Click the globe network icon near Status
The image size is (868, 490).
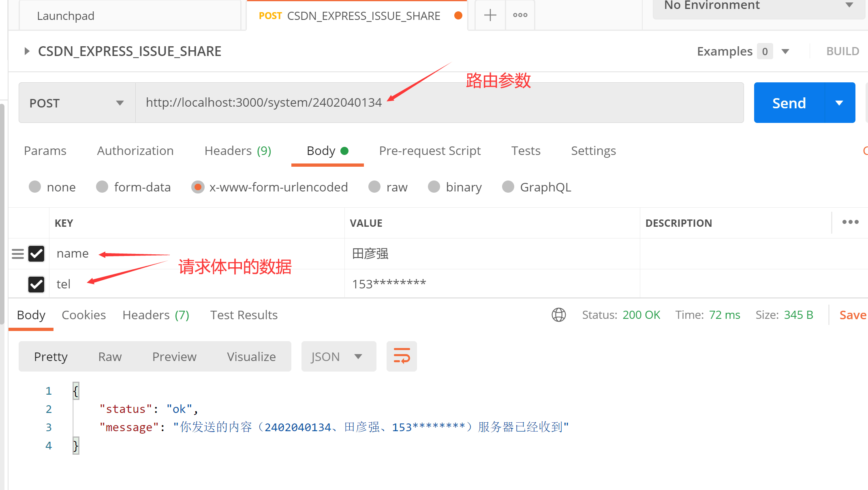coord(558,315)
